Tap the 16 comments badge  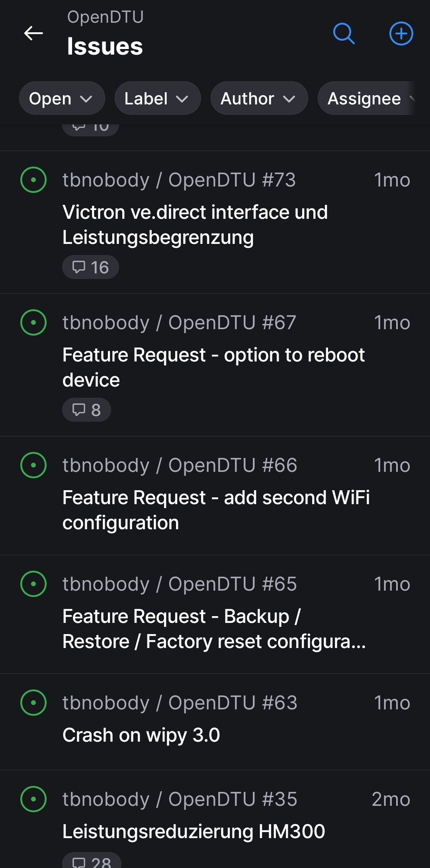[x=90, y=267]
